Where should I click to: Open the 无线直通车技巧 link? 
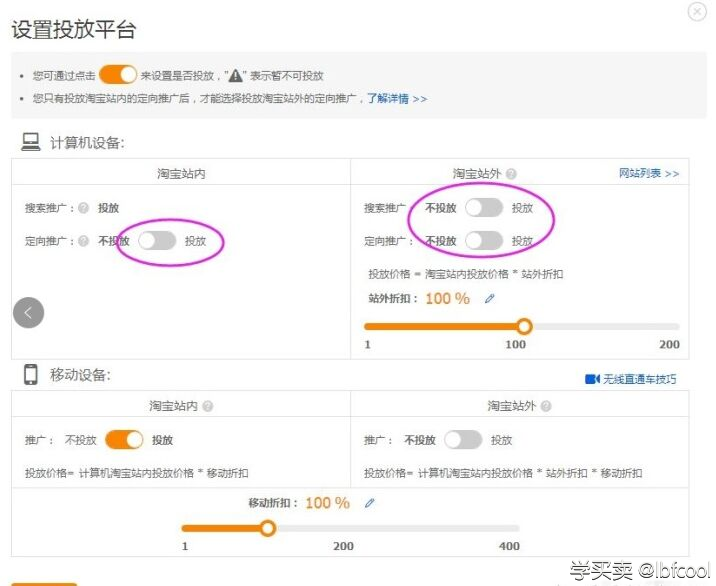[x=639, y=379]
